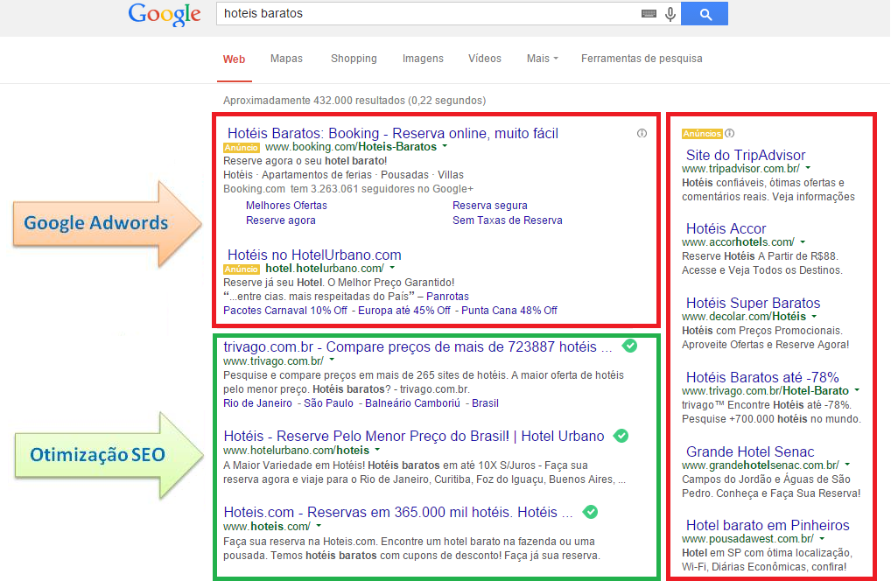Expand arrow next to www.accorhotels.com/
The image size is (891, 588).
803,242
